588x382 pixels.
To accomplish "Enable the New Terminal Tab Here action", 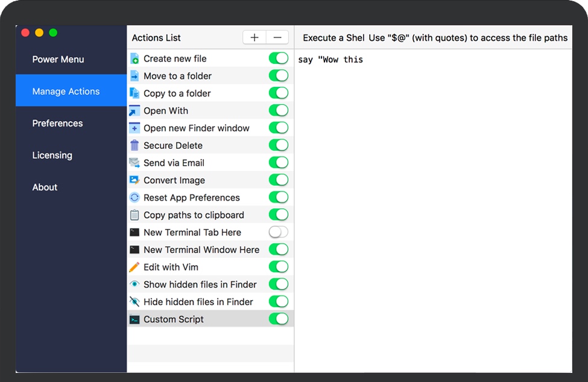I will [x=278, y=232].
